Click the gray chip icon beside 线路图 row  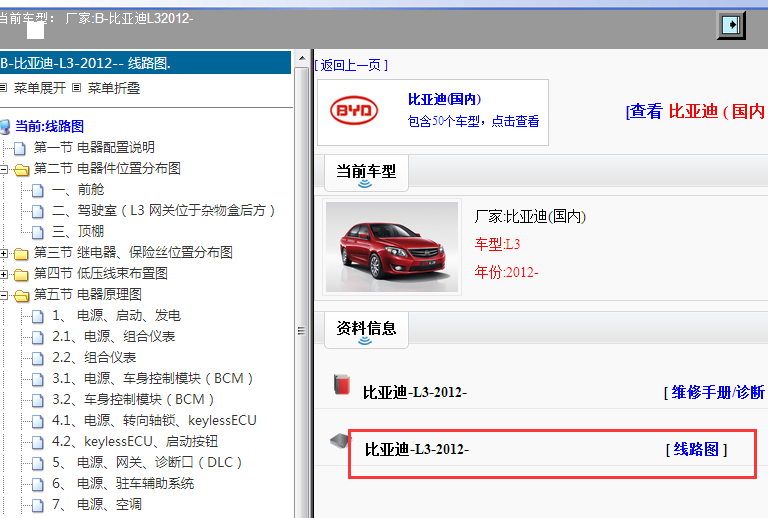coord(339,441)
